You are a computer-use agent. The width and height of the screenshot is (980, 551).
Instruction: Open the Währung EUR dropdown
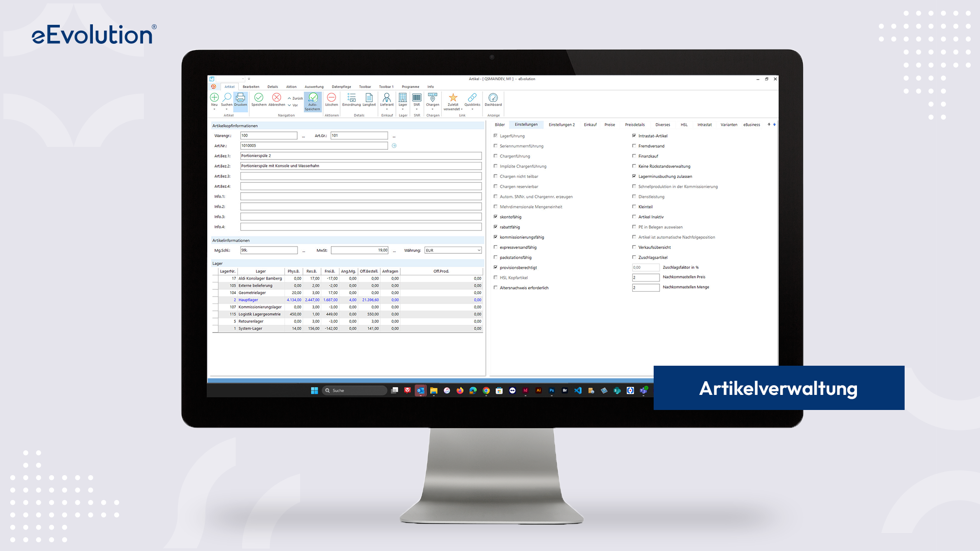pos(479,250)
